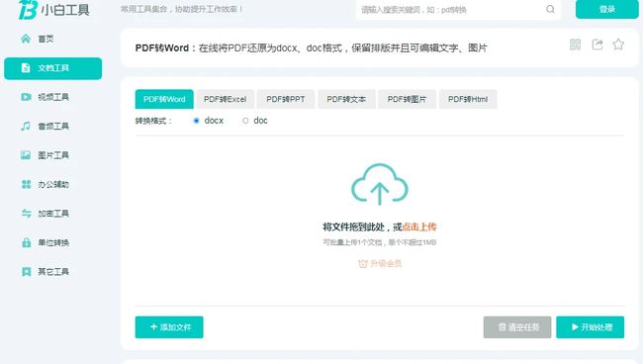The image size is (643, 364).
Task: Click the 可批量上传1个文档 hint text
Action: (379, 242)
